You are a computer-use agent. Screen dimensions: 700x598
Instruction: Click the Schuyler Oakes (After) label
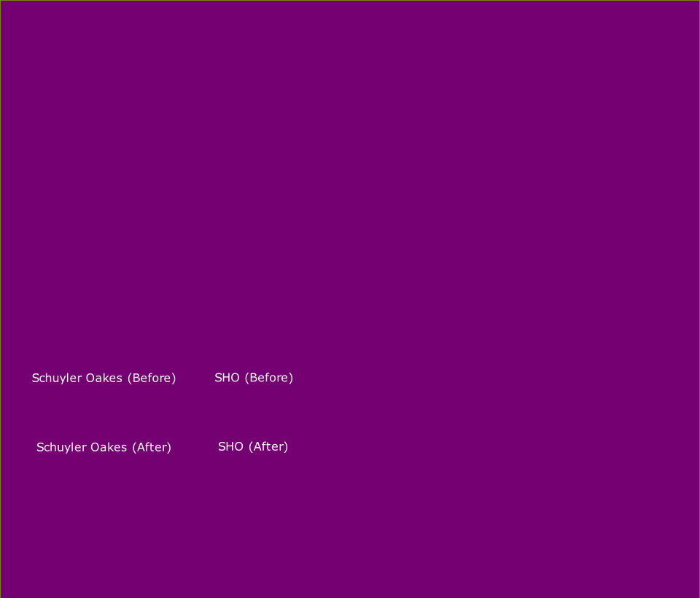[104, 447]
